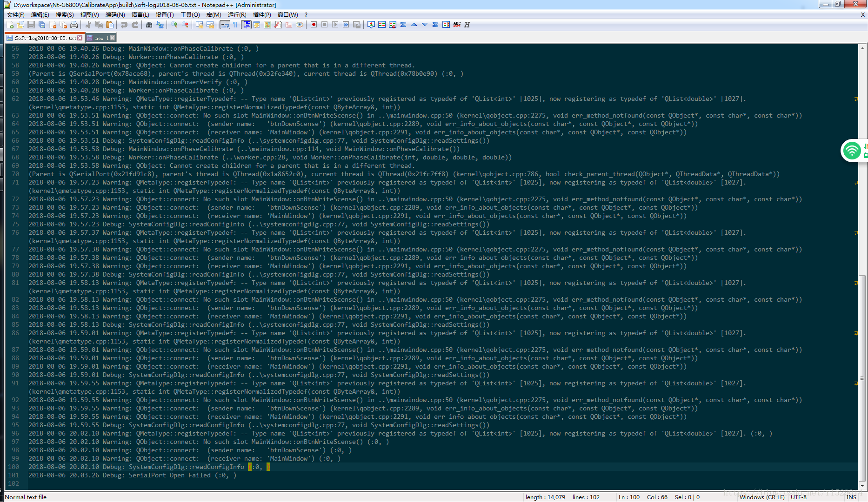
Task: Open the 搜索(S) search menu
Action: 64,14
